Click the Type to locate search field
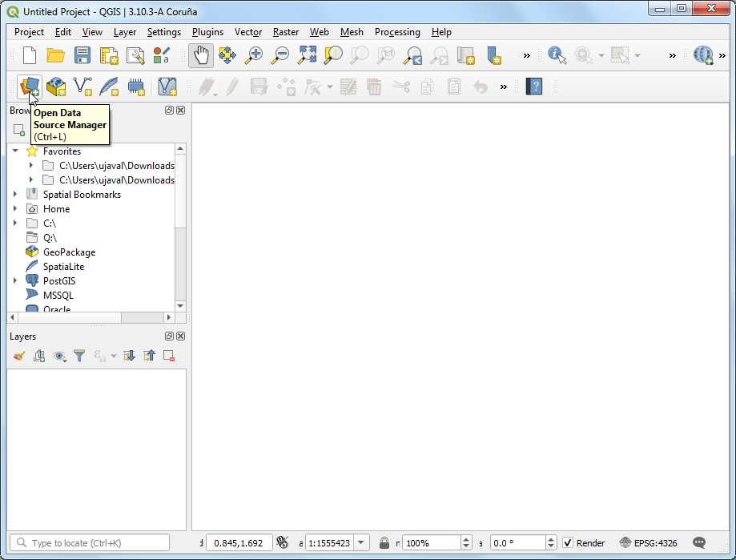The height and width of the screenshot is (560, 736). (x=89, y=542)
